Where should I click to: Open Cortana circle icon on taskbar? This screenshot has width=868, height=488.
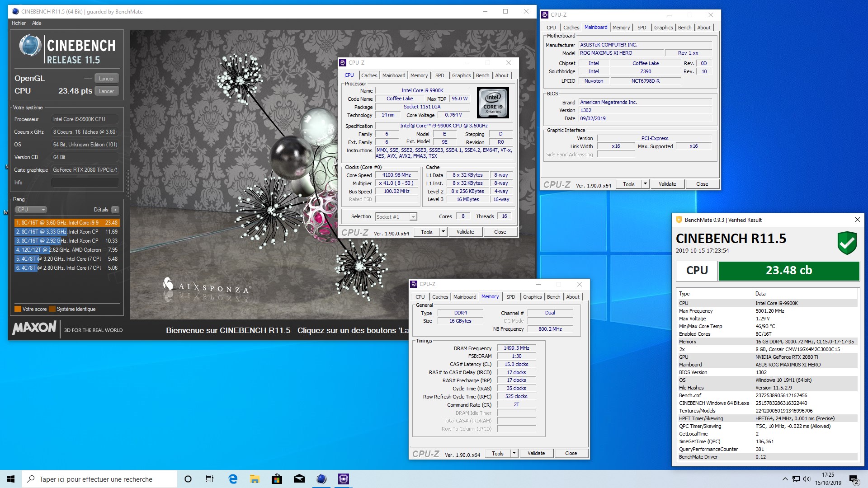pyautogui.click(x=188, y=479)
